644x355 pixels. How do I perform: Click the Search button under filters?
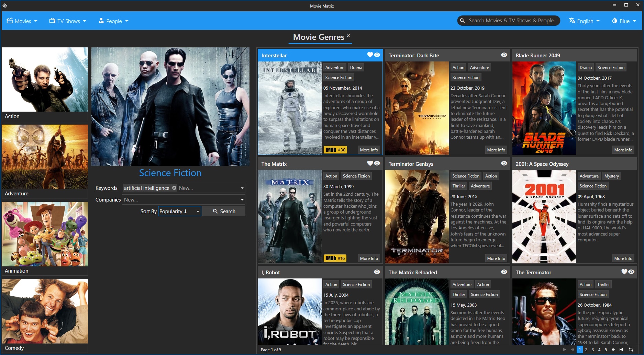pos(224,211)
